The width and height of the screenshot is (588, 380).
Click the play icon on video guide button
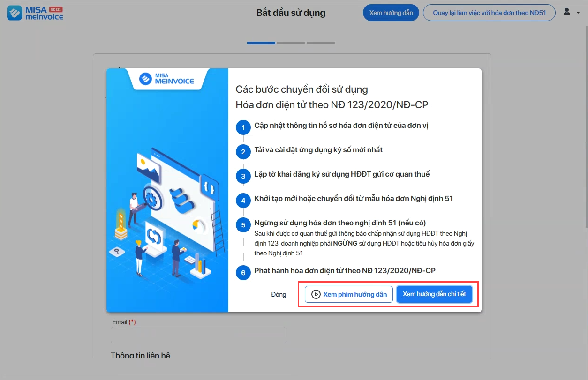tap(316, 294)
